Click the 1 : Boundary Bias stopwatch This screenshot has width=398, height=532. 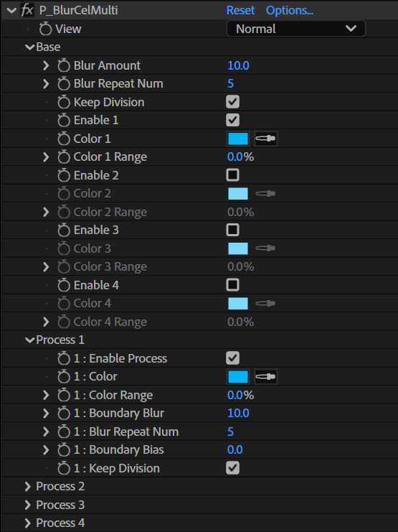pos(63,450)
